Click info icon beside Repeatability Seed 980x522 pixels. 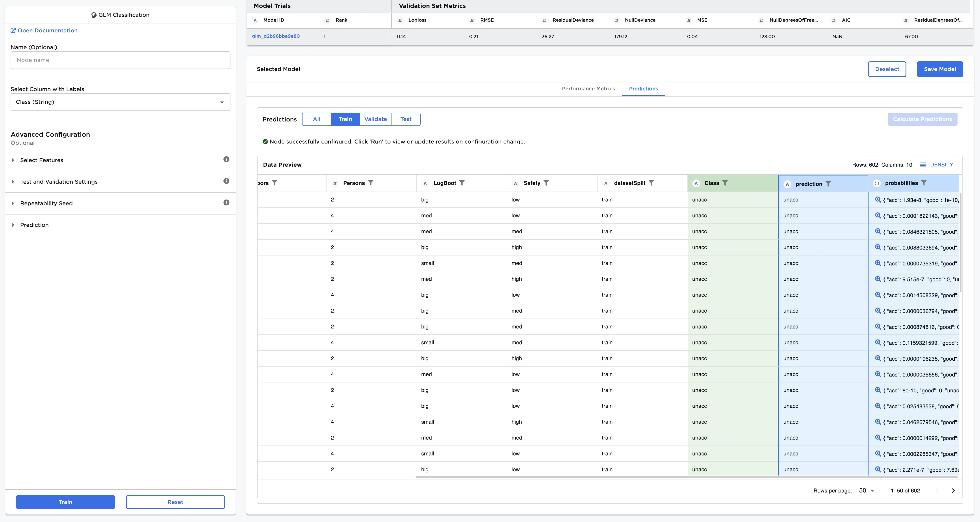point(226,203)
